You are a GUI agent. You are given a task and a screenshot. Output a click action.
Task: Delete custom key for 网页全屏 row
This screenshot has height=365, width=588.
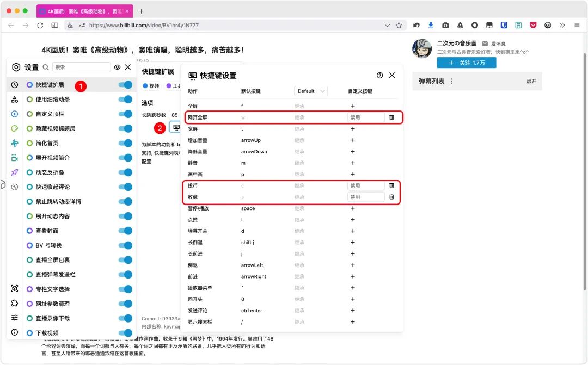tap(391, 117)
